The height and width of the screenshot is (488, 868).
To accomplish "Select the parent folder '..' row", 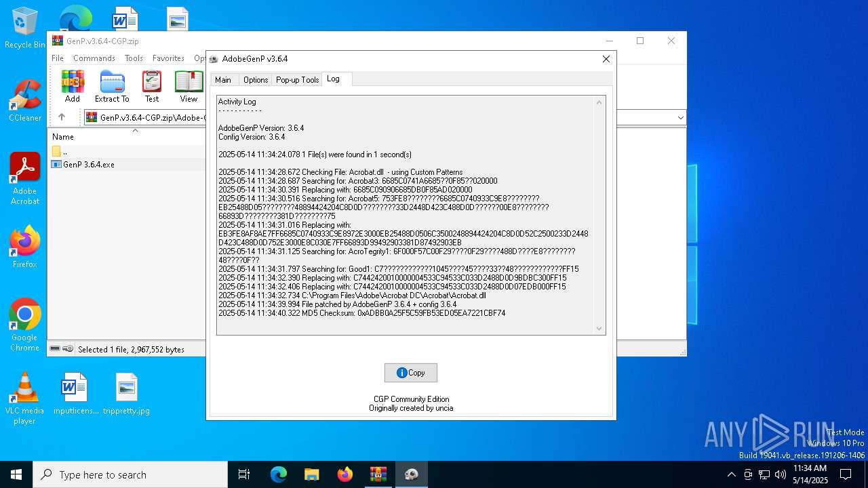I will tap(64, 151).
